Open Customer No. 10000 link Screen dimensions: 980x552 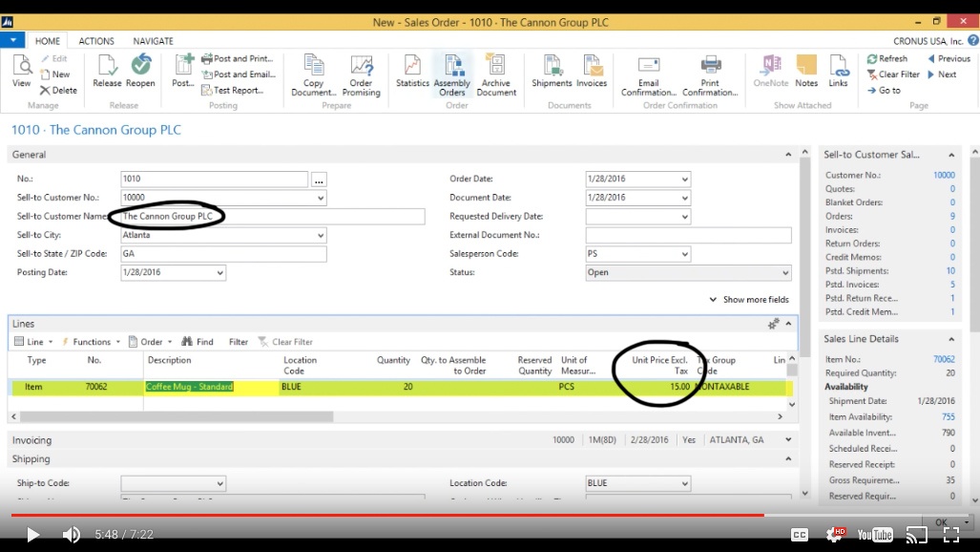click(x=944, y=175)
